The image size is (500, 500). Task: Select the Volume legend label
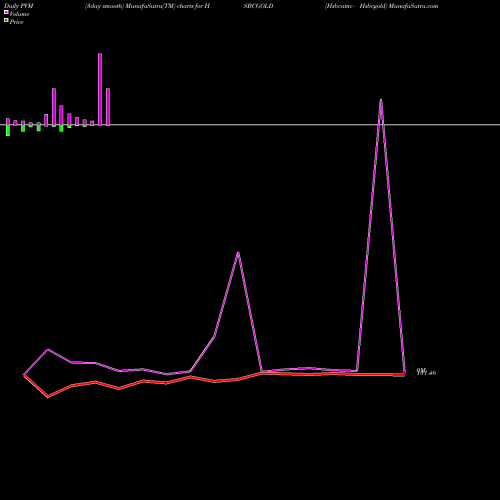pyautogui.click(x=19, y=14)
